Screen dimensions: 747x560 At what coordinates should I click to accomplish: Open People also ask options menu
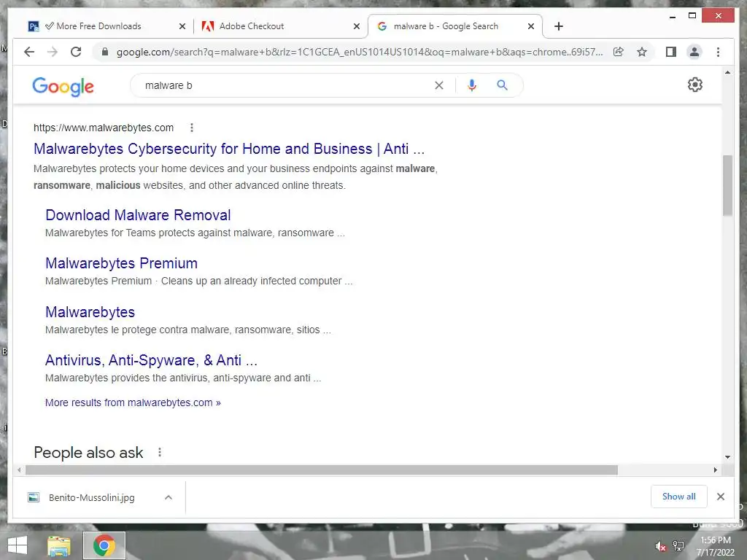pos(160,452)
